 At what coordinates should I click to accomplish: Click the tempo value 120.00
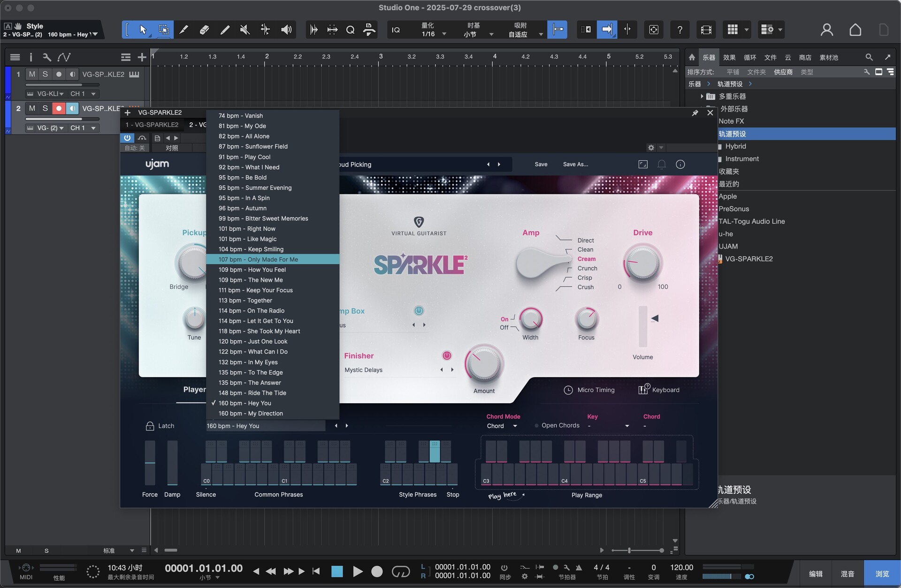click(x=681, y=567)
